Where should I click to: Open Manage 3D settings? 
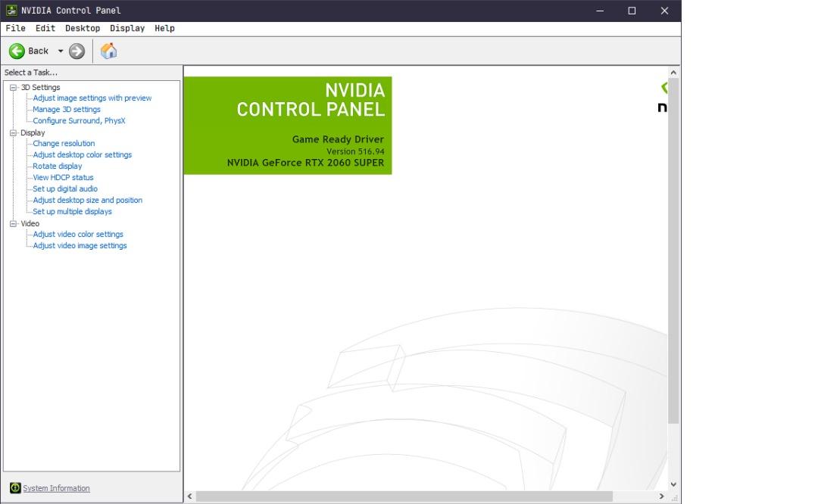[x=66, y=110]
